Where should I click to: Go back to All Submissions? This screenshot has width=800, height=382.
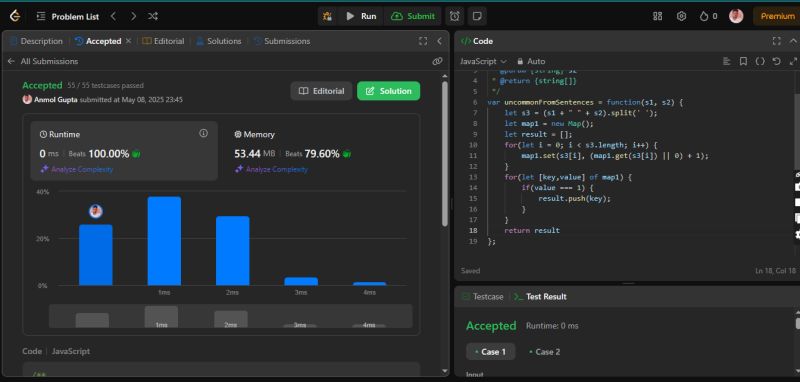point(43,61)
